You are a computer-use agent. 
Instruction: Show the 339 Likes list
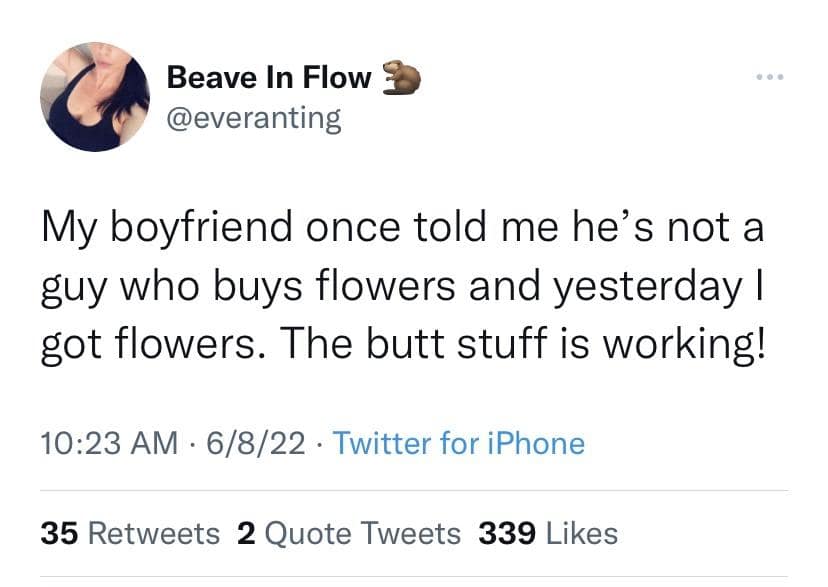(548, 533)
